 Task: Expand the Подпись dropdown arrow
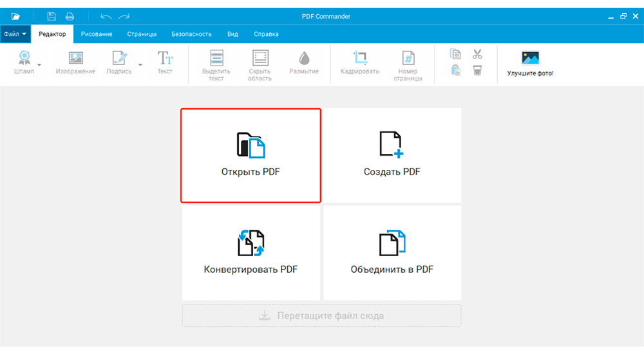140,65
